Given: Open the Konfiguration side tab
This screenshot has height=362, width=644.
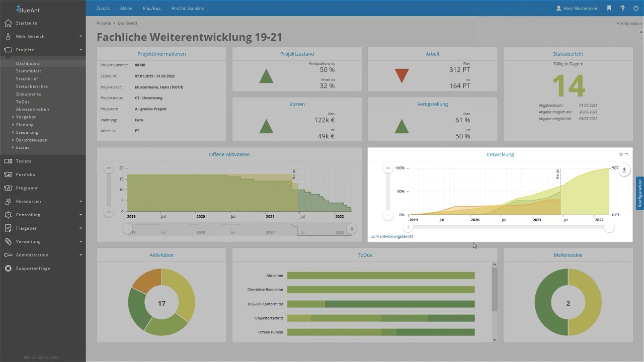Looking at the screenshot, I should (640, 194).
